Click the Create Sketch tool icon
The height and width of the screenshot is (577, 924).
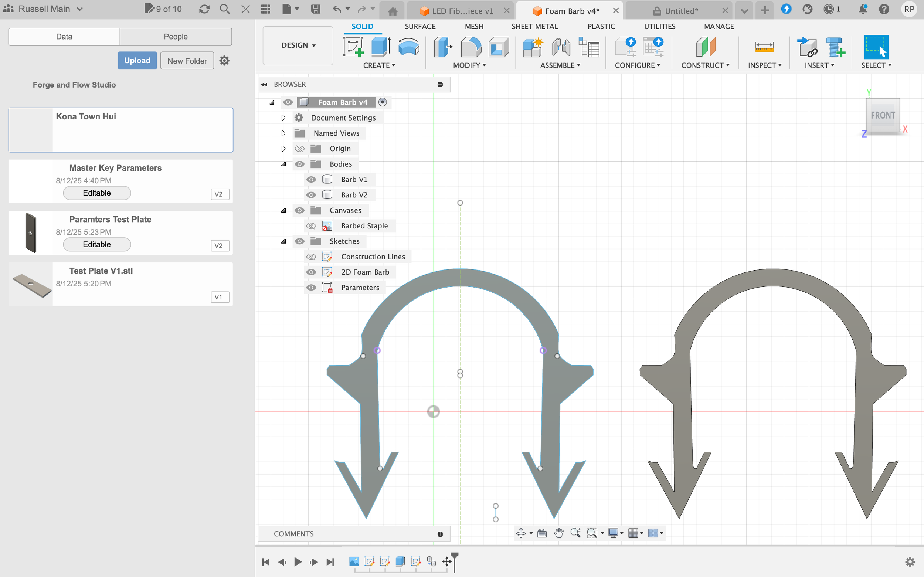353,47
